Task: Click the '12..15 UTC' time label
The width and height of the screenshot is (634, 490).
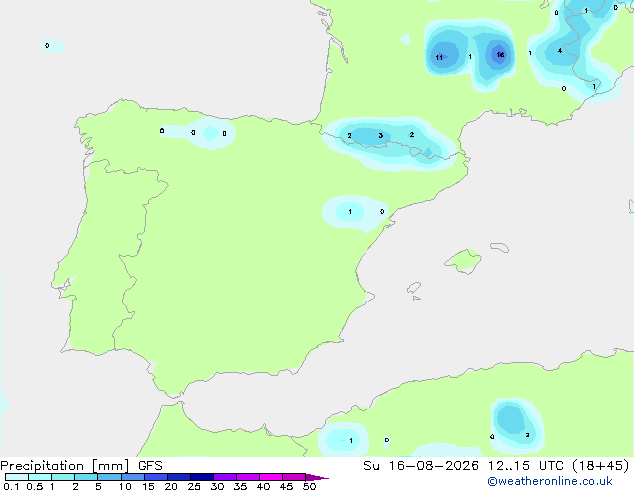Action: (525, 466)
